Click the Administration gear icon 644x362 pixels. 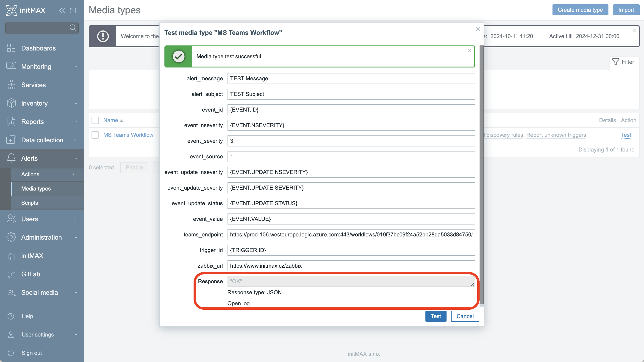click(x=11, y=237)
